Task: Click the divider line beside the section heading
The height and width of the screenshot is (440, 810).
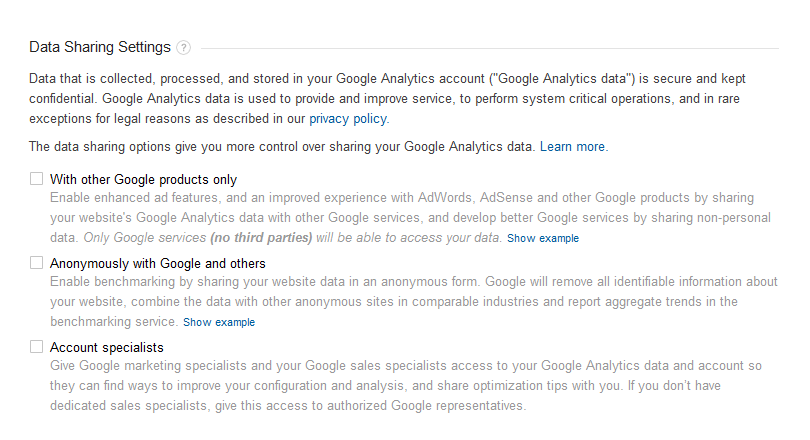Action: (x=490, y=49)
